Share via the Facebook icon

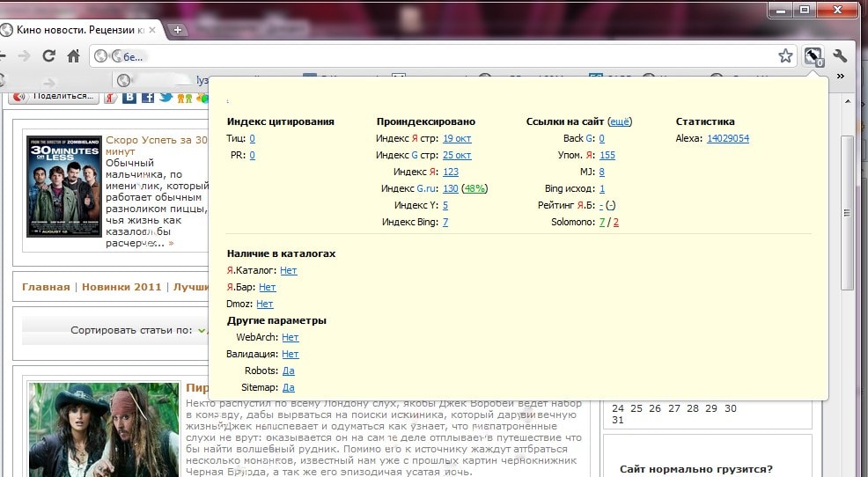148,97
